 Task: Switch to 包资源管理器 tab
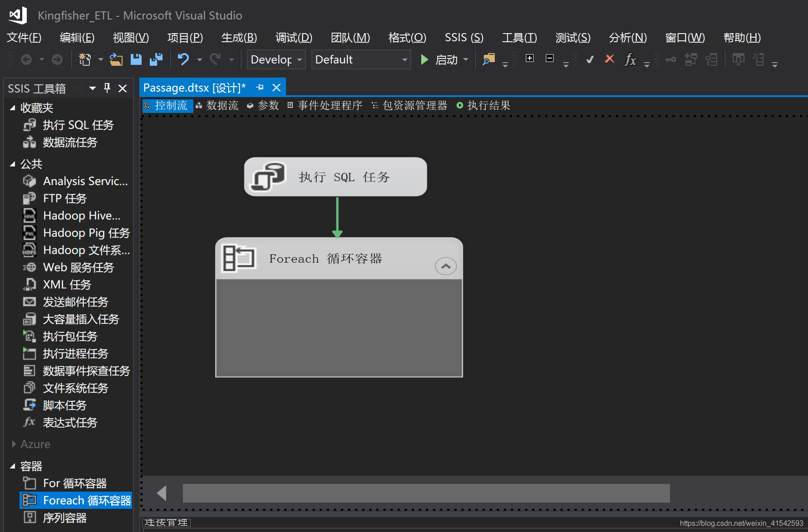(409, 106)
